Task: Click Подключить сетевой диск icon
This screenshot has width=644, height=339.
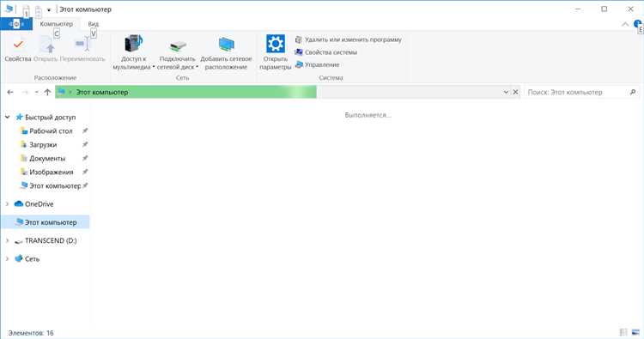Action: click(178, 45)
